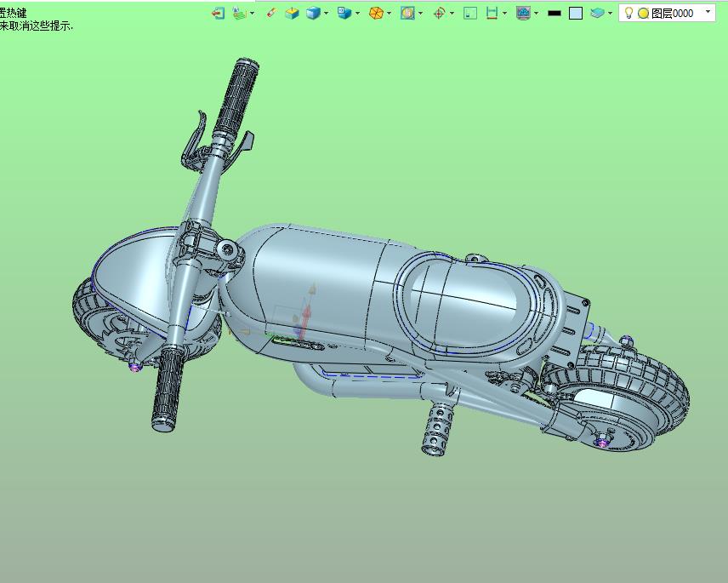Screen dimensions: 728x583
Task: Click the orange faceted mesh sphere icon
Action: tap(376, 13)
